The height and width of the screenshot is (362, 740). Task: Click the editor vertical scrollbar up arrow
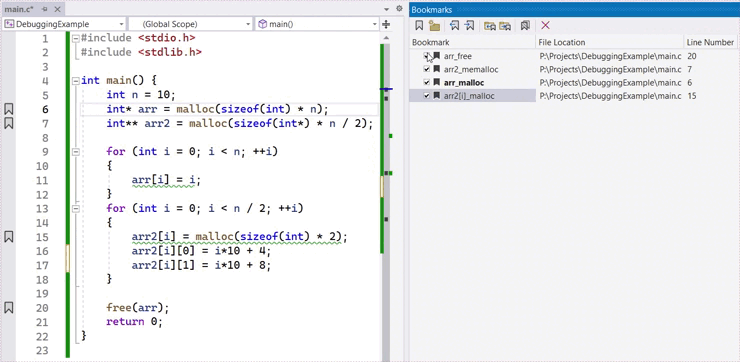(386, 38)
